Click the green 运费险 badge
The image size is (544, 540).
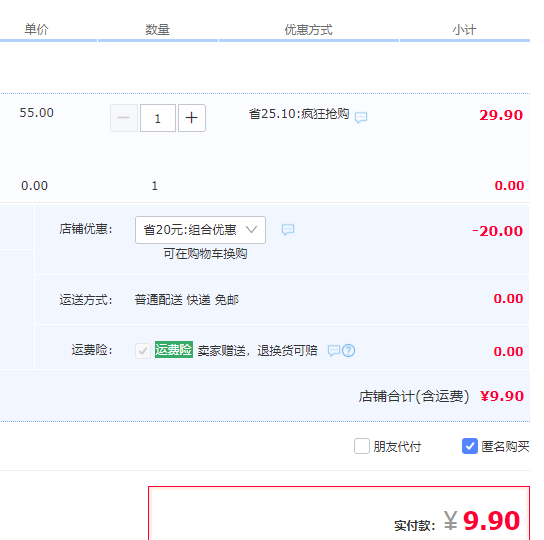[173, 350]
